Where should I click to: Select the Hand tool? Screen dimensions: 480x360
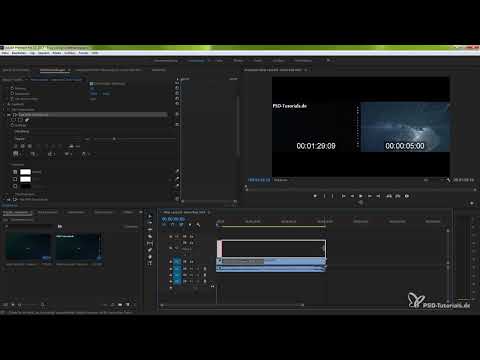pyautogui.click(x=150, y=257)
